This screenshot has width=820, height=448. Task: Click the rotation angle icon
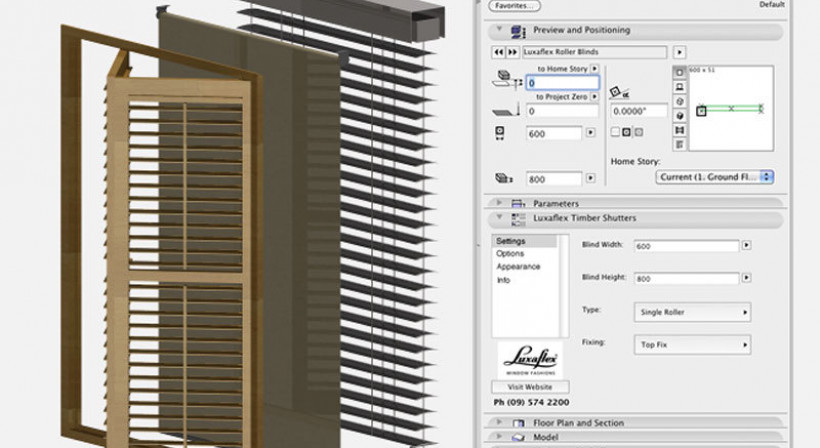619,93
